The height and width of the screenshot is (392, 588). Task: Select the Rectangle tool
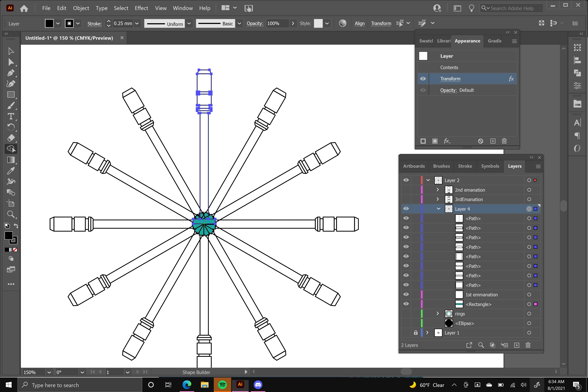(11, 95)
